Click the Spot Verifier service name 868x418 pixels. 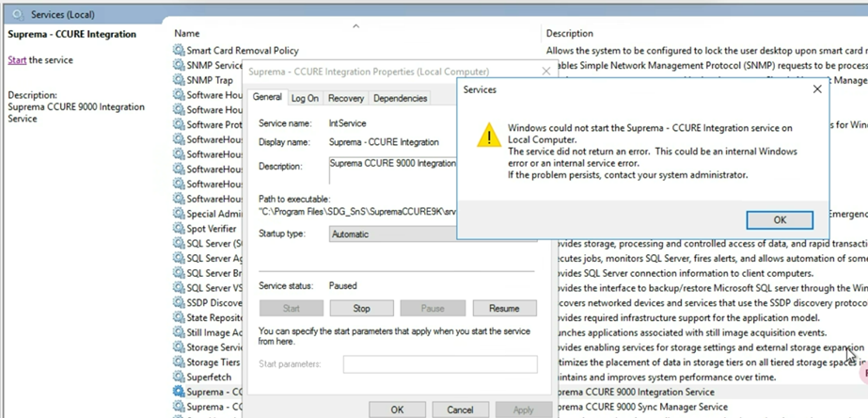212,229
